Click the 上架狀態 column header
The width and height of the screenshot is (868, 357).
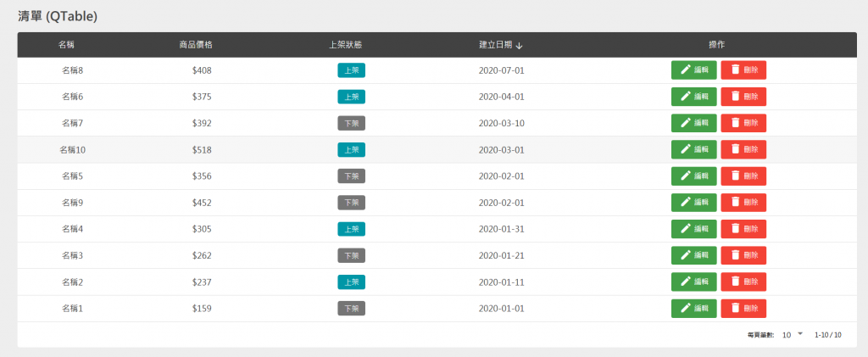(x=346, y=45)
